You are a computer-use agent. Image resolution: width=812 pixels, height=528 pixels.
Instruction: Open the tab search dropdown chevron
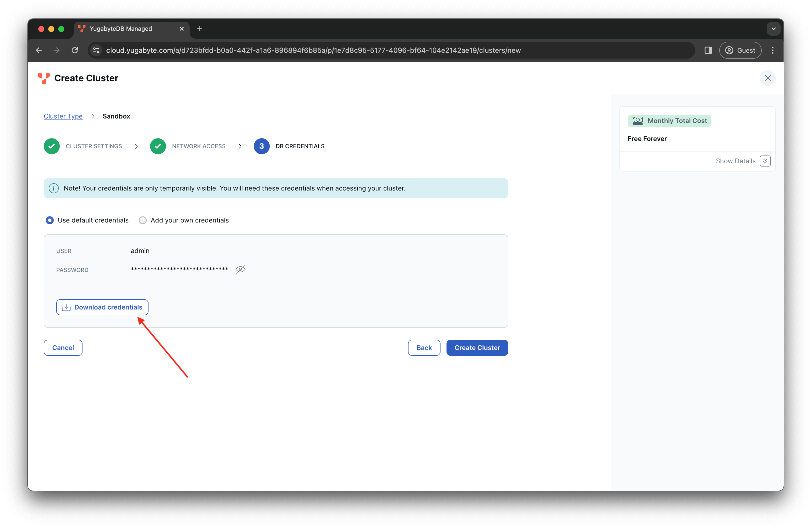coord(773,29)
